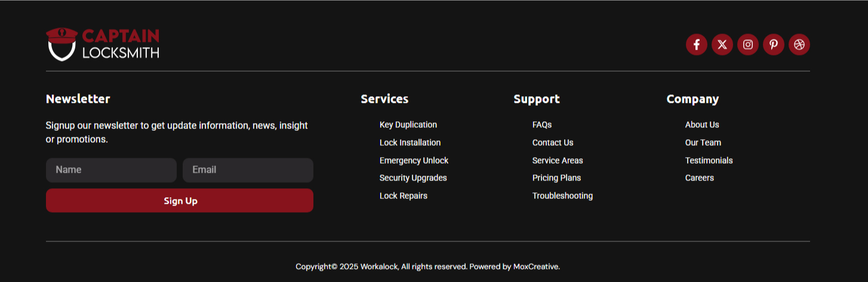Click the Captain Locksmith logo

tap(103, 44)
